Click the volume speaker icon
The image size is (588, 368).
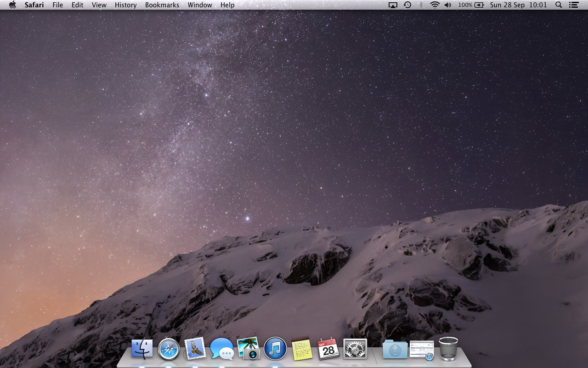(448, 5)
